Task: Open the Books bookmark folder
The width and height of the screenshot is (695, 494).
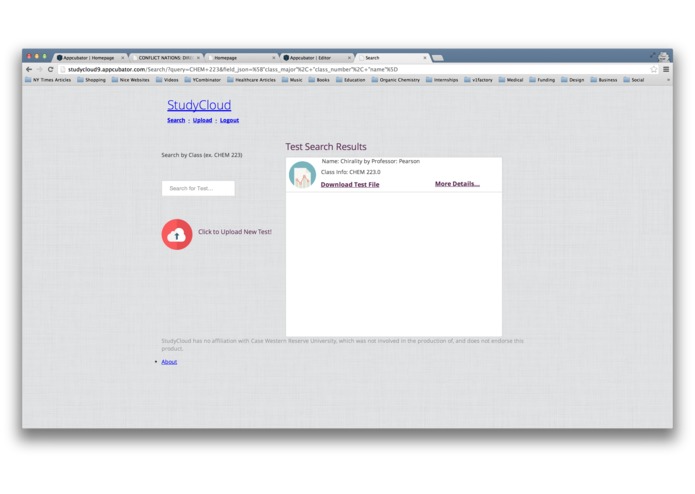Action: tap(319, 80)
